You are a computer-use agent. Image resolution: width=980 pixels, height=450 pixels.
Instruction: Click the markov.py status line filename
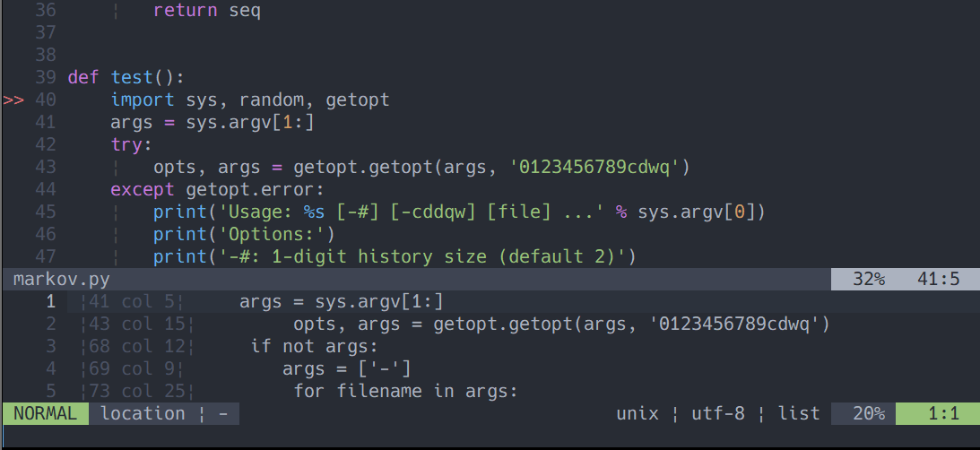tap(61, 280)
